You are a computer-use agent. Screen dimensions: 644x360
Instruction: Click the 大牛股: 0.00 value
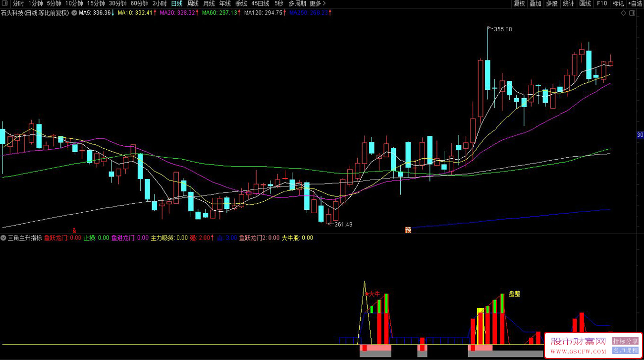pyautogui.click(x=297, y=238)
